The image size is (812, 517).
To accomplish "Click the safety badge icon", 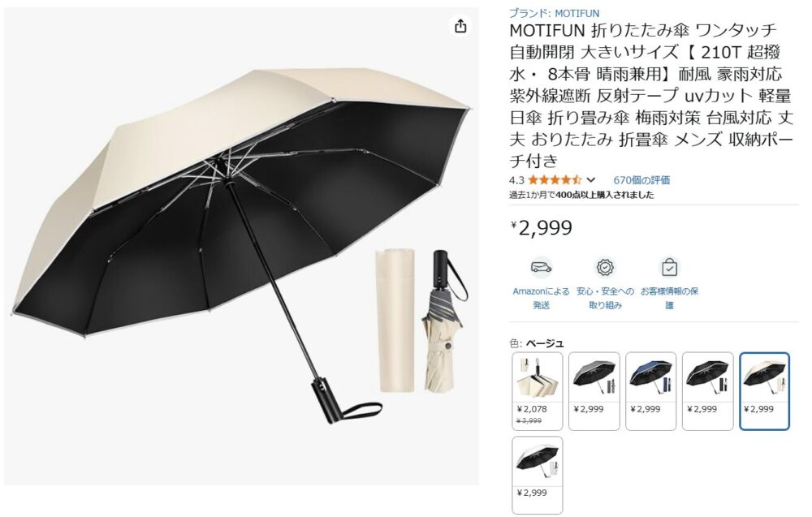I will tap(605, 268).
